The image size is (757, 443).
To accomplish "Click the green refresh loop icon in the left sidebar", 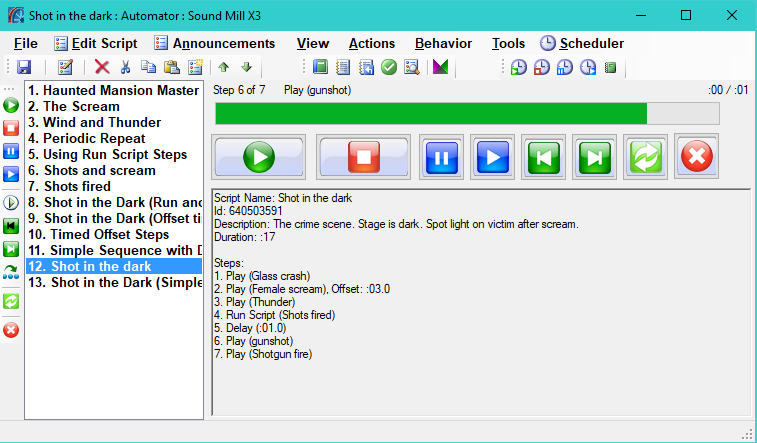I will click(x=11, y=301).
